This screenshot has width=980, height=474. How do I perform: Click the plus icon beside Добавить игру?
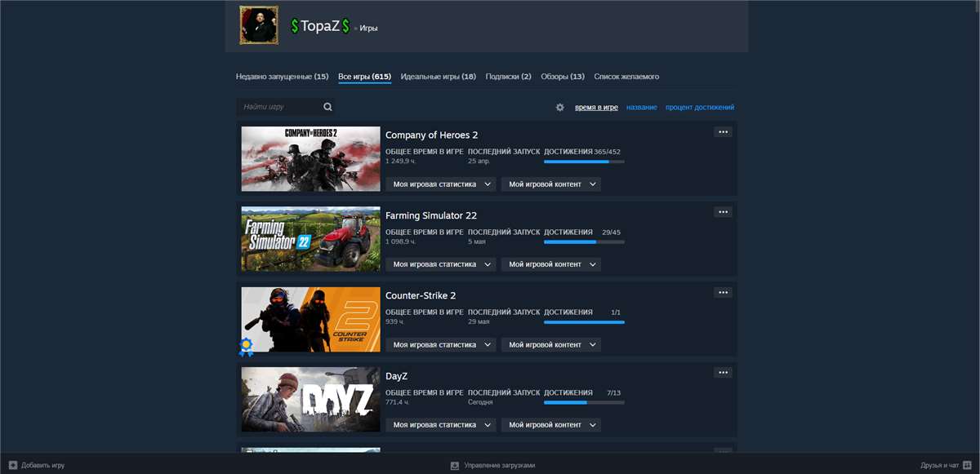[13, 465]
